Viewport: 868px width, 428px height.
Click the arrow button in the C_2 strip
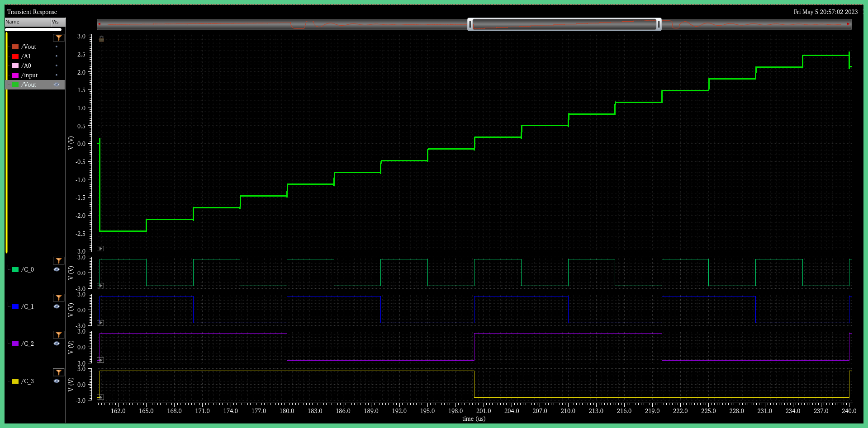(100, 360)
